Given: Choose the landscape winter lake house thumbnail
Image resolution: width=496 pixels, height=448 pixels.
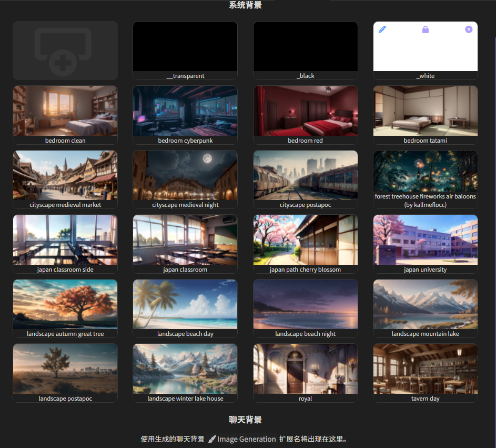Looking at the screenshot, I should coord(185,369).
